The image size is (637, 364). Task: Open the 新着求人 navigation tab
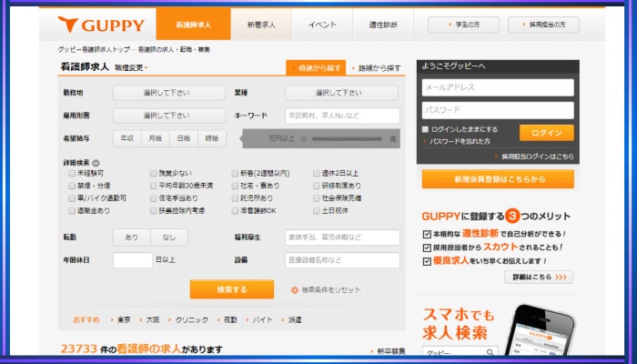tap(261, 25)
